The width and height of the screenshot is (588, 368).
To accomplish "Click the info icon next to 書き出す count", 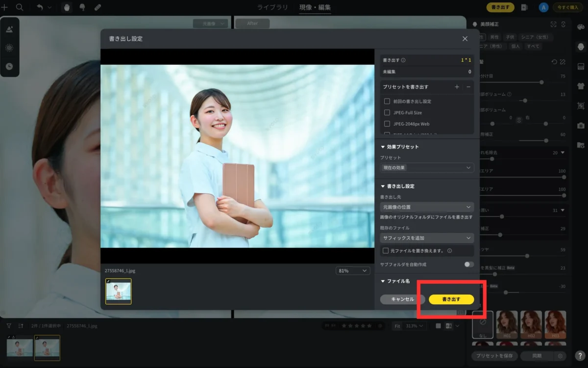I will (x=403, y=60).
